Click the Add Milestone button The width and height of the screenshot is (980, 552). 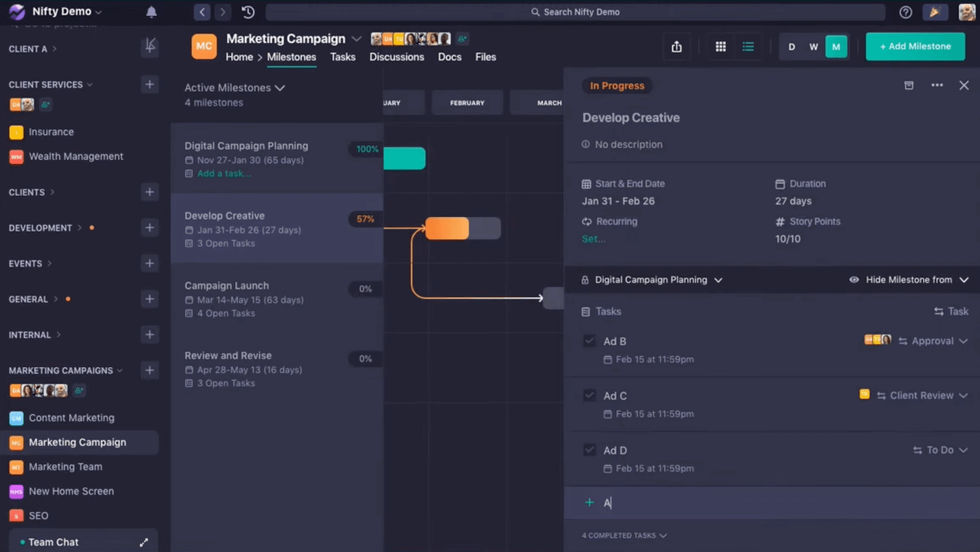pyautogui.click(x=915, y=47)
